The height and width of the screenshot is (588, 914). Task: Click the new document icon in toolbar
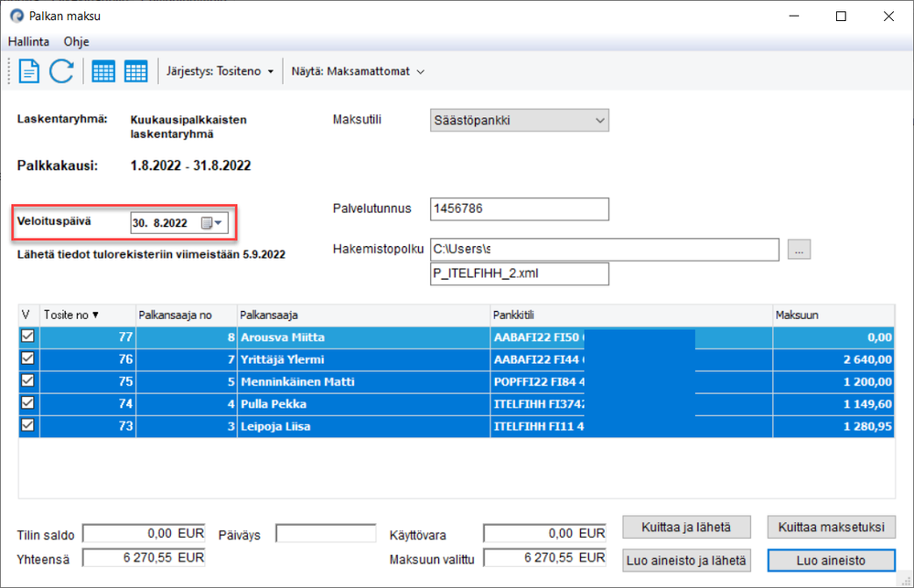tap(29, 71)
